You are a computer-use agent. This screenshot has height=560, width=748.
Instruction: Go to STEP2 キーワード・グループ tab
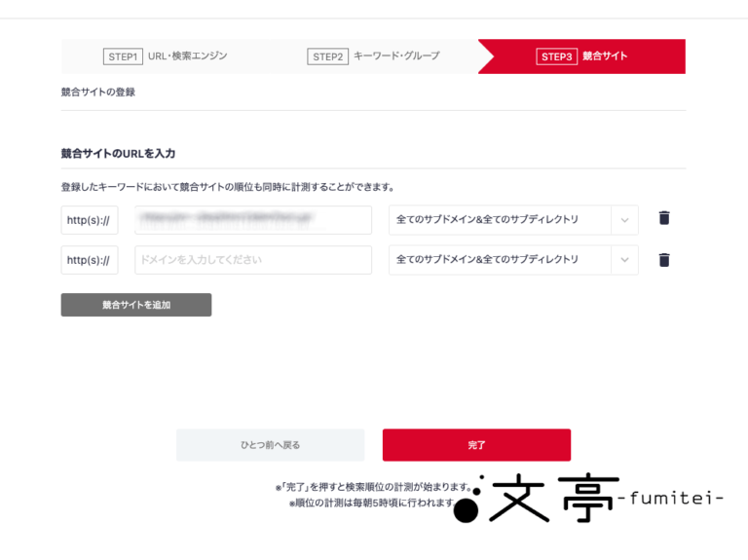374,56
